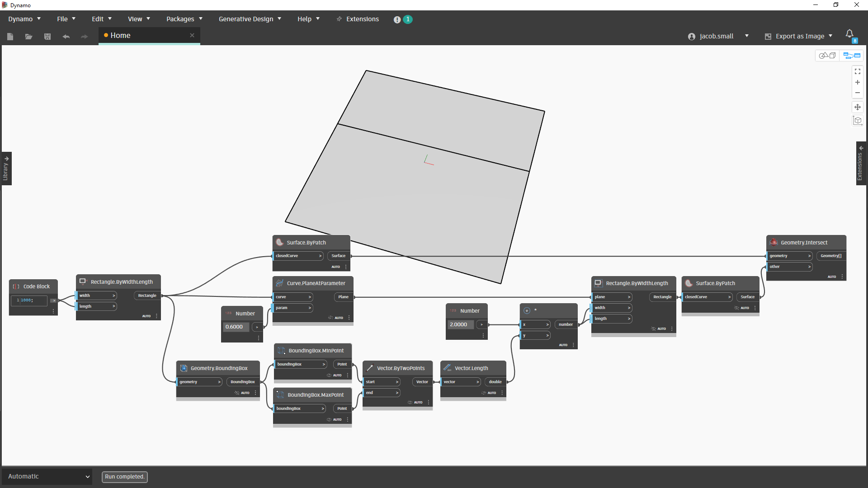The image size is (868, 488).
Task: Zoom out of the workspace
Action: click(x=857, y=93)
